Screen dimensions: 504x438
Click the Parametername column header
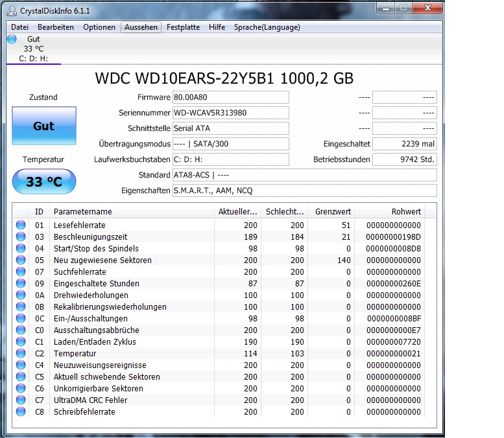click(132, 212)
